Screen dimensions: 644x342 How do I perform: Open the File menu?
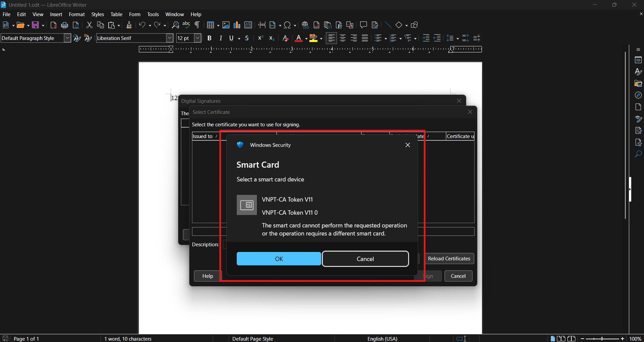pyautogui.click(x=6, y=14)
